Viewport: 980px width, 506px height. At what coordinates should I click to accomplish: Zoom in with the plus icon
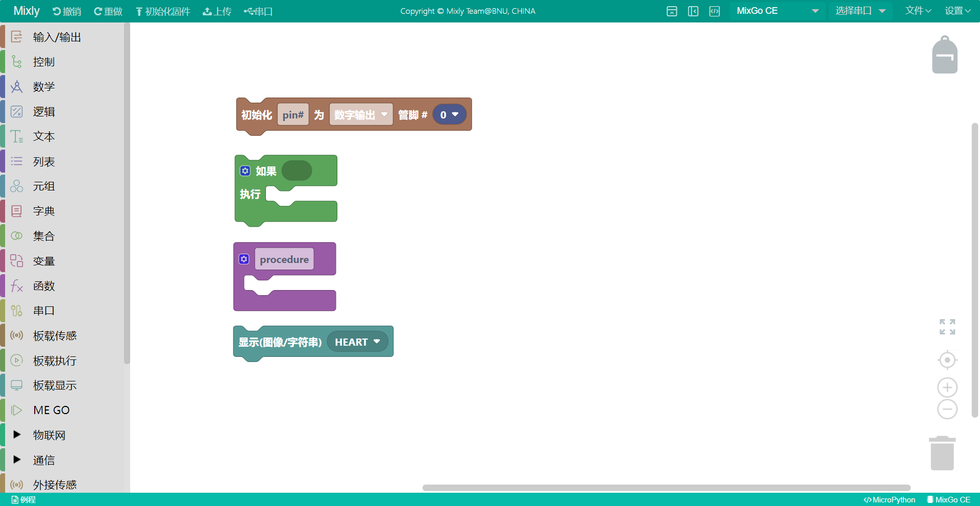[947, 388]
